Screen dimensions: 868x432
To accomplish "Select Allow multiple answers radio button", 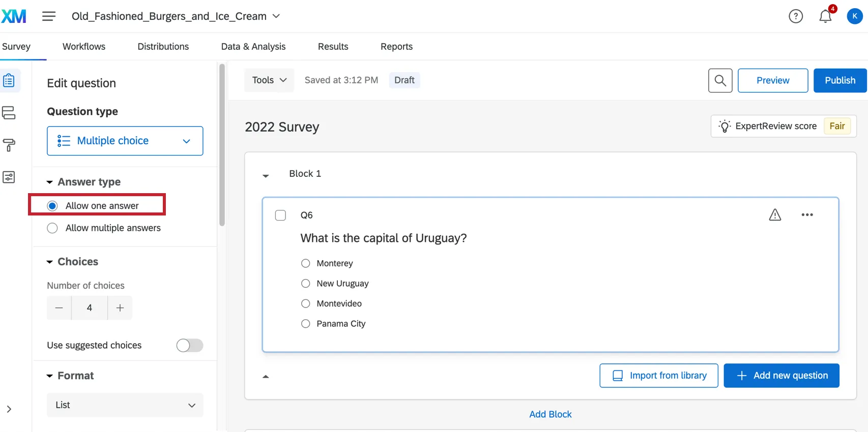I will (52, 228).
